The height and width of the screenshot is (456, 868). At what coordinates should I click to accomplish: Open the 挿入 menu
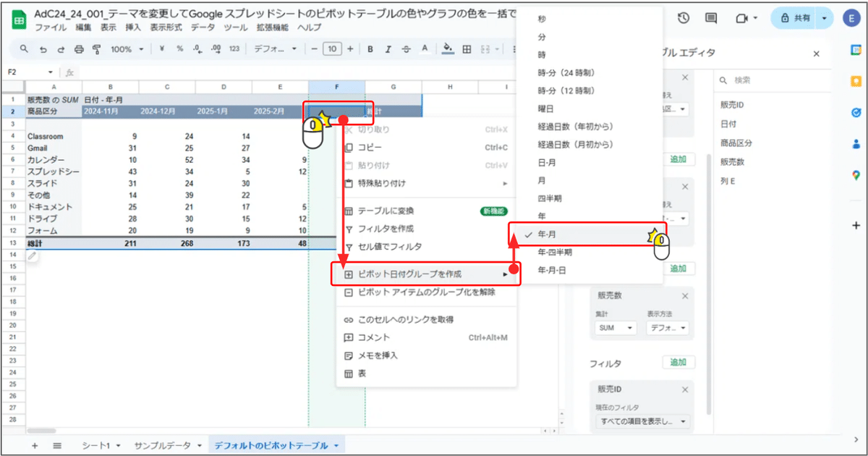tap(133, 27)
